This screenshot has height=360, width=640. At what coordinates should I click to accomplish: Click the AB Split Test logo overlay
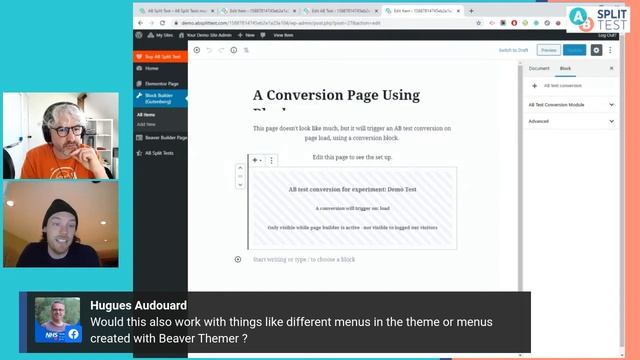(x=598, y=19)
